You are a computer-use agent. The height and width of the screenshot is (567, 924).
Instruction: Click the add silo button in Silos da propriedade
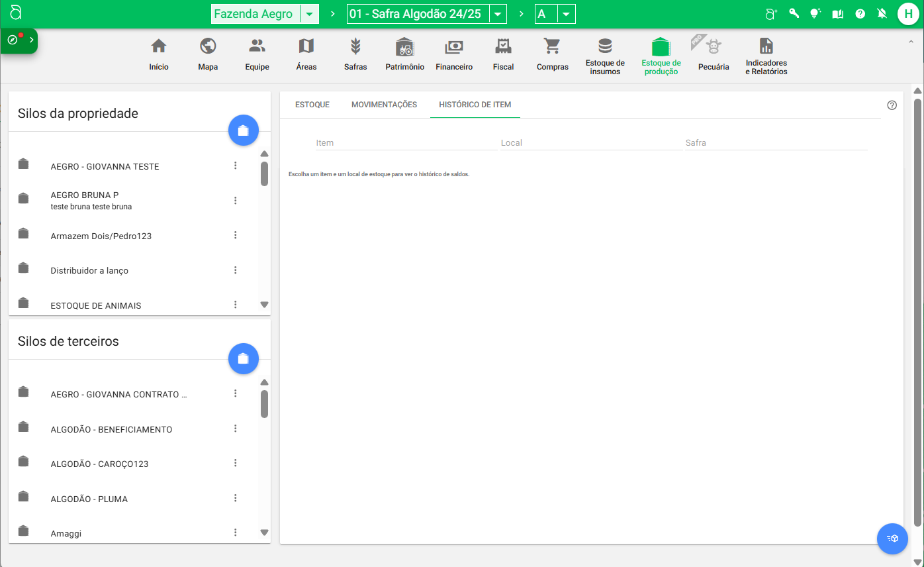pyautogui.click(x=243, y=130)
